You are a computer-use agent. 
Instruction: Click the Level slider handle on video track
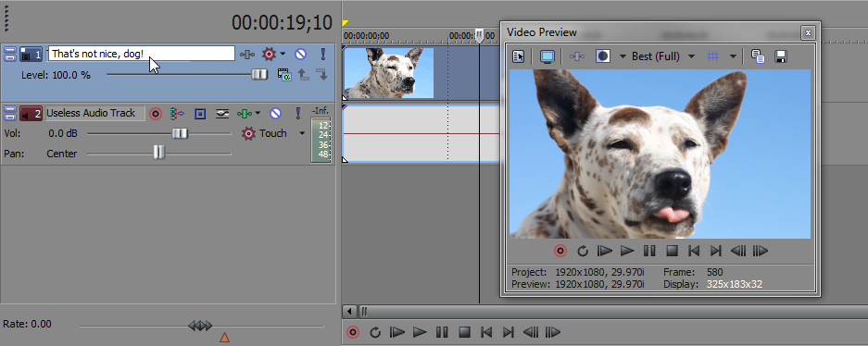coord(259,74)
